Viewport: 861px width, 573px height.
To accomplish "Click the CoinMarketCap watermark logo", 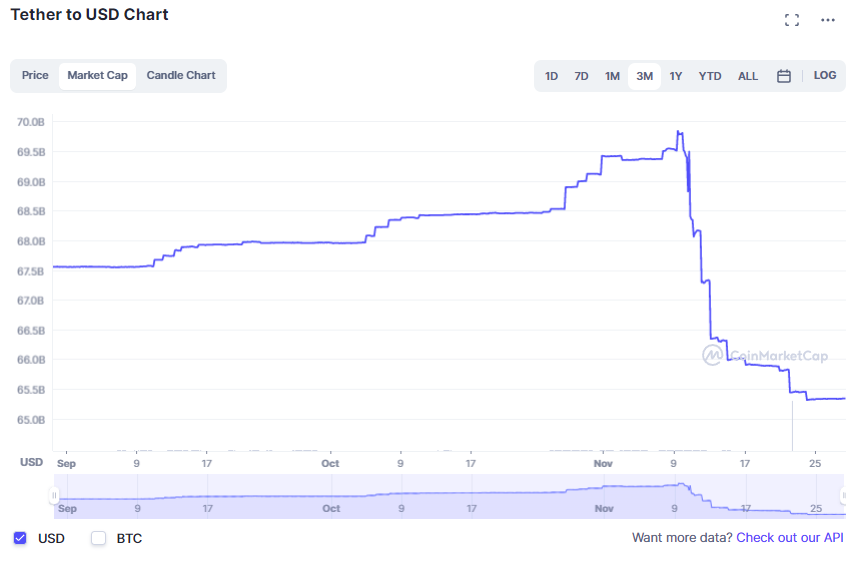I will (765, 355).
